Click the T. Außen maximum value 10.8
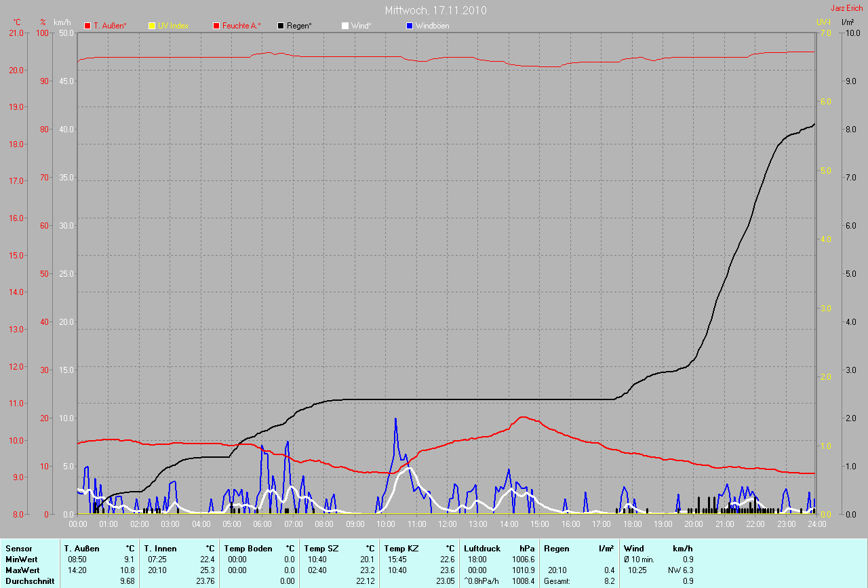Screen dimensions: 868x588 coord(129,570)
